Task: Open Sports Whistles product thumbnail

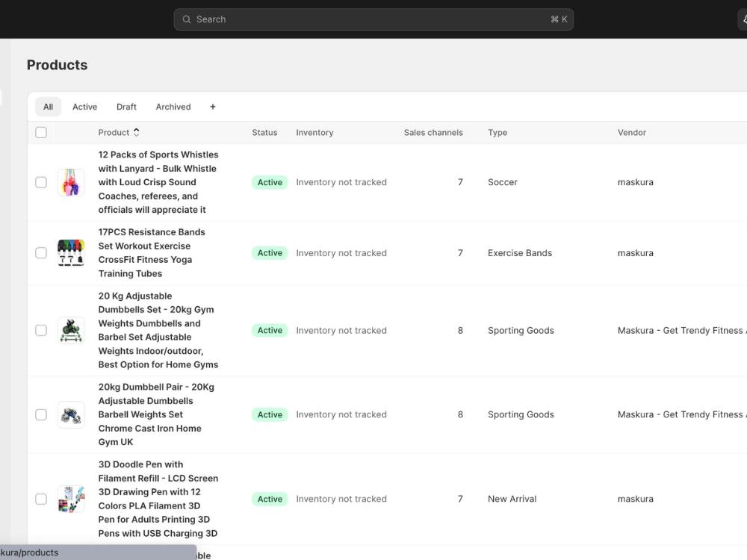Action: [71, 182]
